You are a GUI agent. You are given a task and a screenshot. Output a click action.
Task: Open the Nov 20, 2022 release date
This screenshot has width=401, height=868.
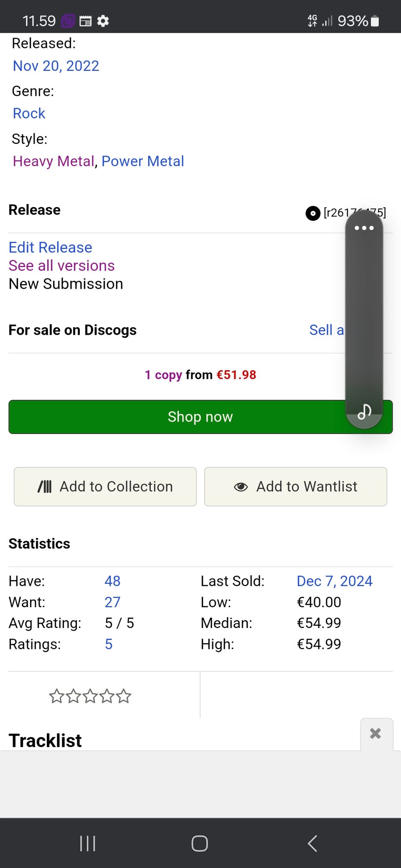pyautogui.click(x=56, y=66)
